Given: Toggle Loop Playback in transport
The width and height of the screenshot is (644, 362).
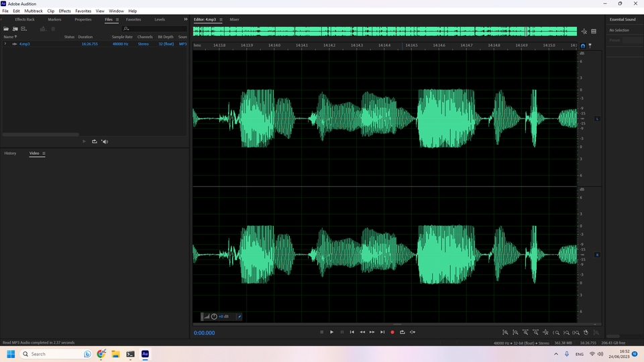Looking at the screenshot, I should [402, 332].
